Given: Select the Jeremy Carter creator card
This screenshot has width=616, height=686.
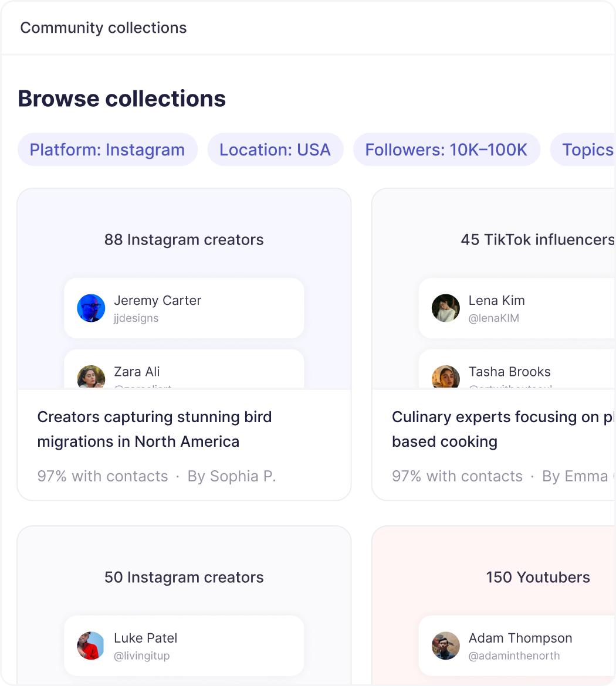Looking at the screenshot, I should [184, 308].
